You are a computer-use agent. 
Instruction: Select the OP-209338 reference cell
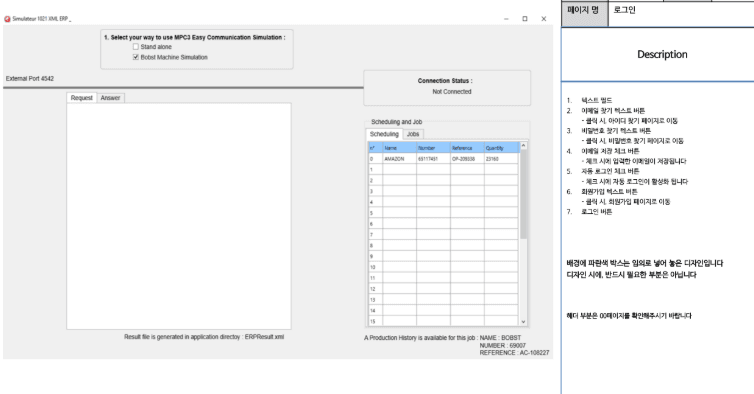(467, 159)
